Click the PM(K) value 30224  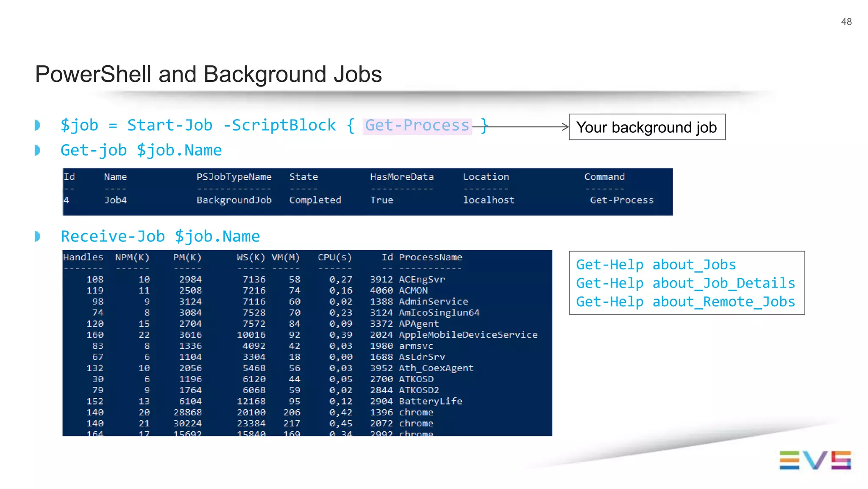click(x=187, y=423)
